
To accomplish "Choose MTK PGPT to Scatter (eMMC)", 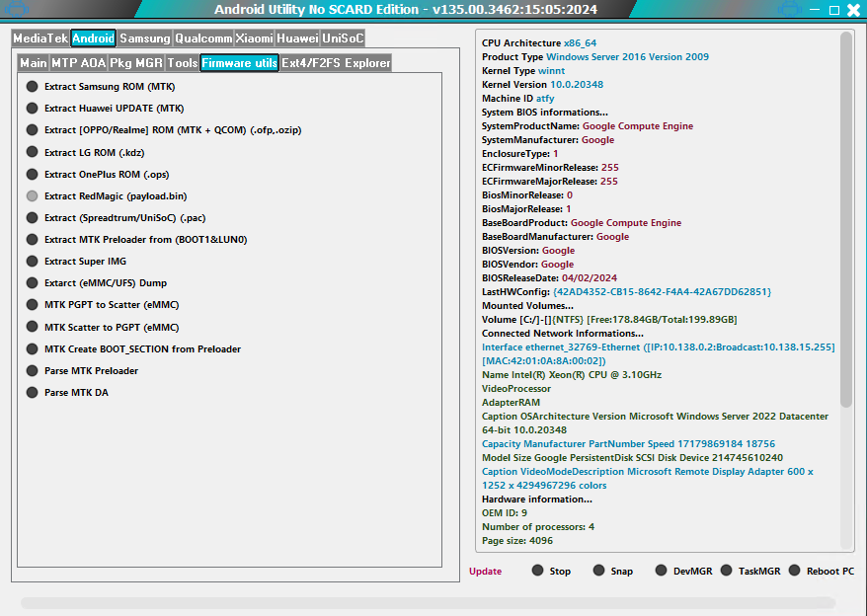I will [x=33, y=305].
